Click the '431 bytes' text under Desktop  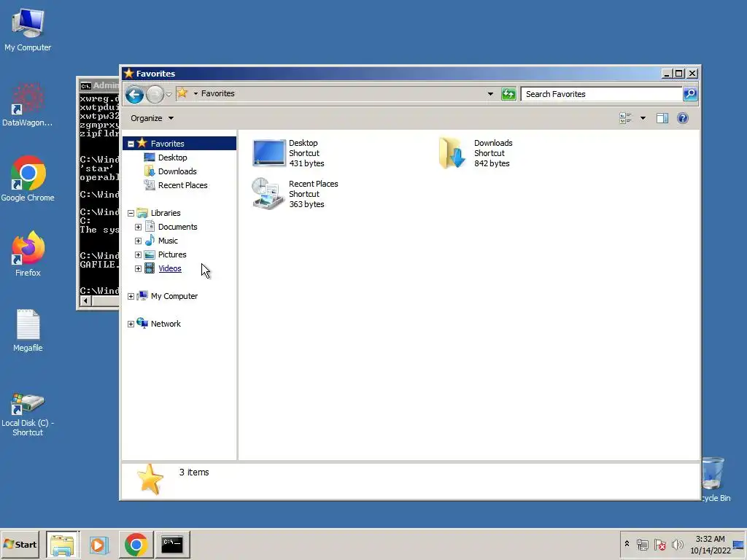306,163
